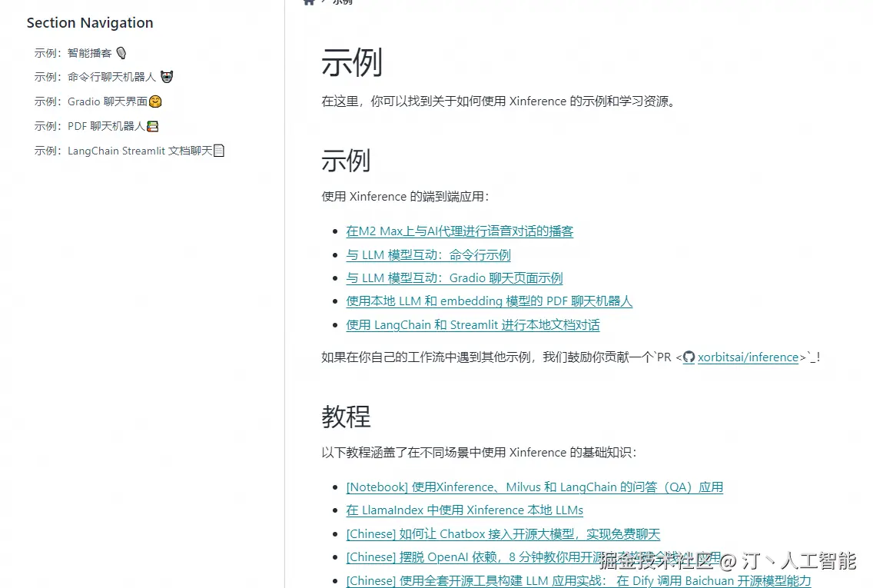Viewport: 873px width, 588px height.
Task: Open link 使用本地 LLM 和 embedding 模型的 PDF 聊天机器人
Action: point(489,301)
